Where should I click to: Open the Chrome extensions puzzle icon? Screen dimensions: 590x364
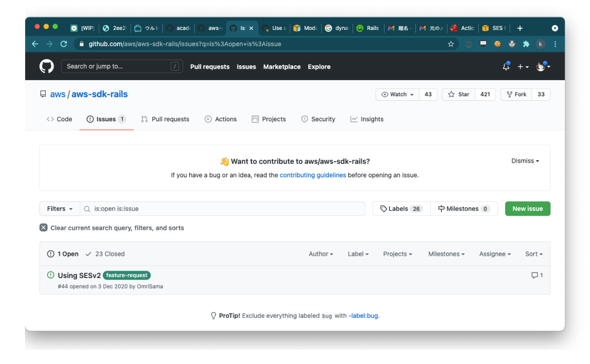click(x=526, y=44)
